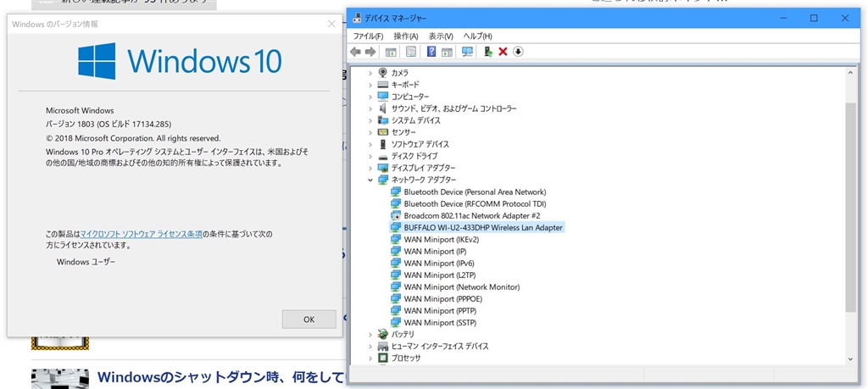Click the Disable device down-arrow icon
Viewport: 868px width, 389px height.
pyautogui.click(x=518, y=52)
